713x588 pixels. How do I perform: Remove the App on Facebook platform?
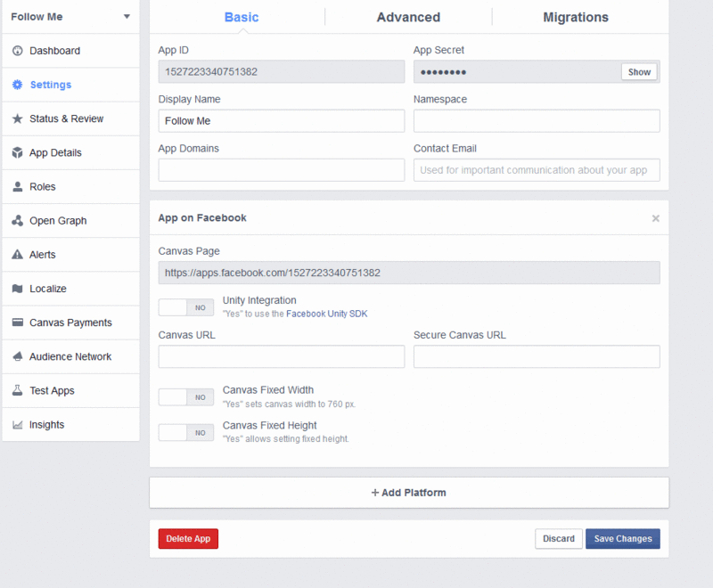tap(655, 218)
